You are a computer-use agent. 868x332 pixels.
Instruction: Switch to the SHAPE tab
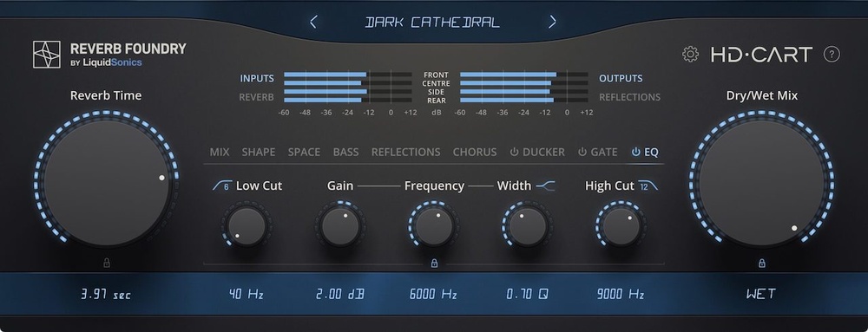[x=259, y=152]
